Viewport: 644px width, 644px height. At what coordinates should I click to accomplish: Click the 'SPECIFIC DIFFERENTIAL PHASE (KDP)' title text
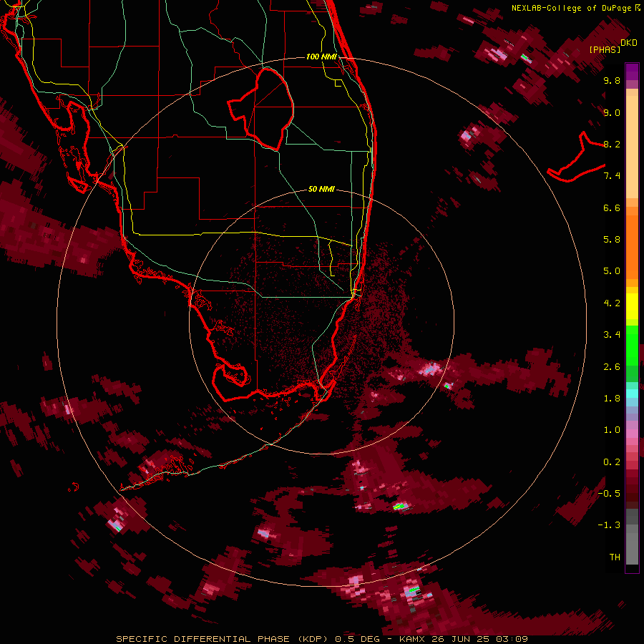[x=222, y=639]
